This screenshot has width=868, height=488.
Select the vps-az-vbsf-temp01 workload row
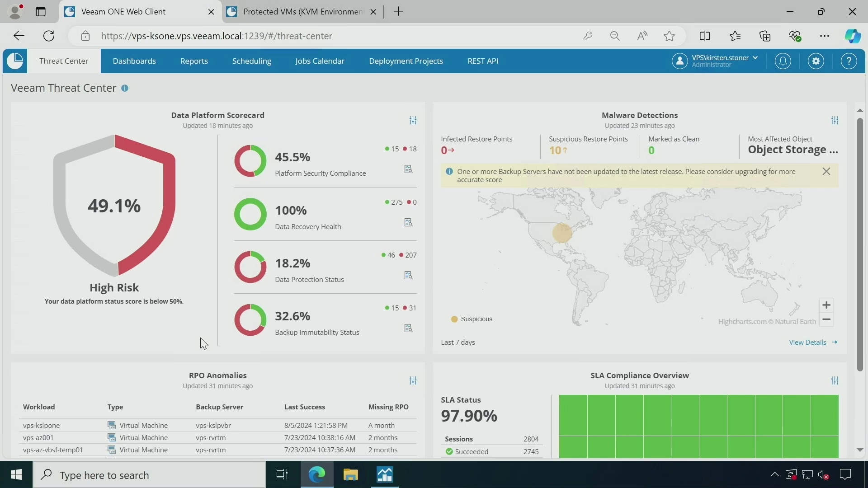[x=217, y=450]
